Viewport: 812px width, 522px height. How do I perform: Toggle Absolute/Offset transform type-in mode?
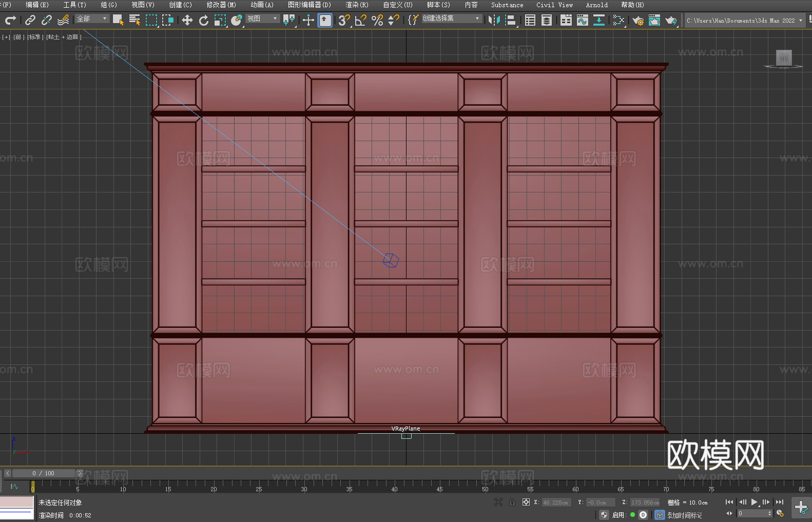(526, 502)
